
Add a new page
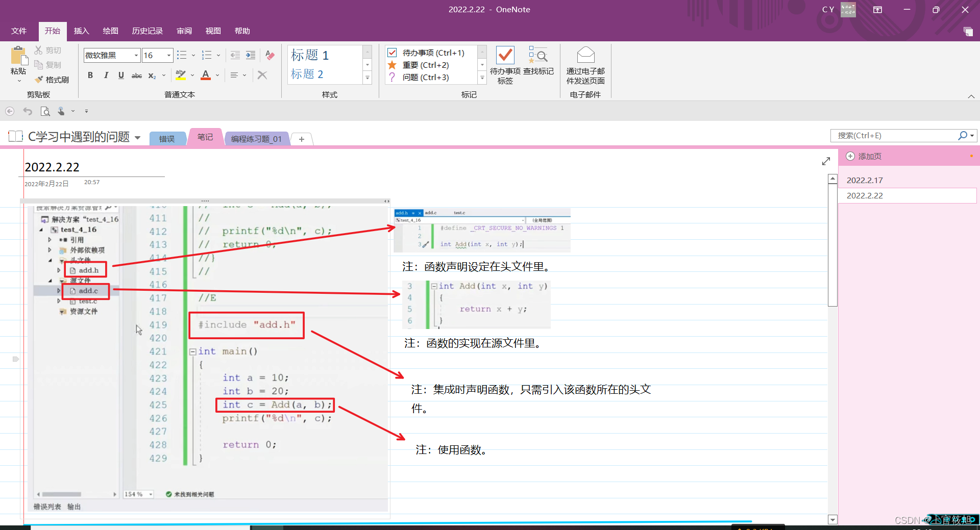tap(864, 156)
